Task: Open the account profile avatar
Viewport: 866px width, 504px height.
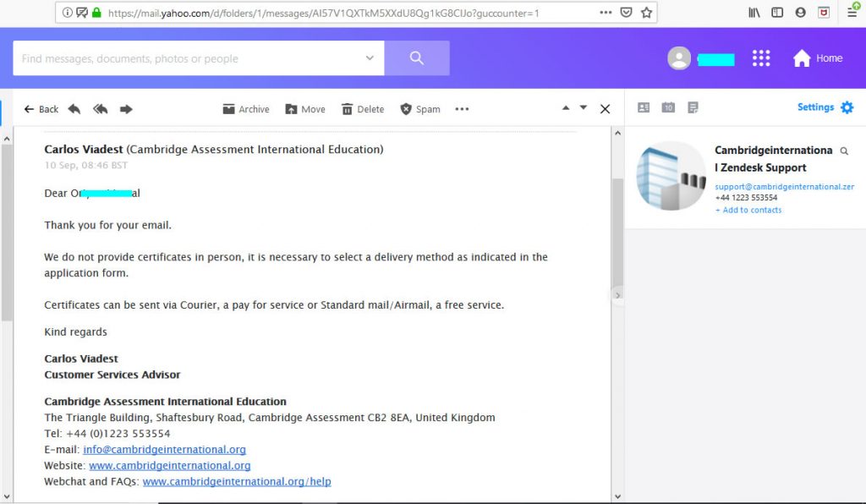Action: [679, 58]
